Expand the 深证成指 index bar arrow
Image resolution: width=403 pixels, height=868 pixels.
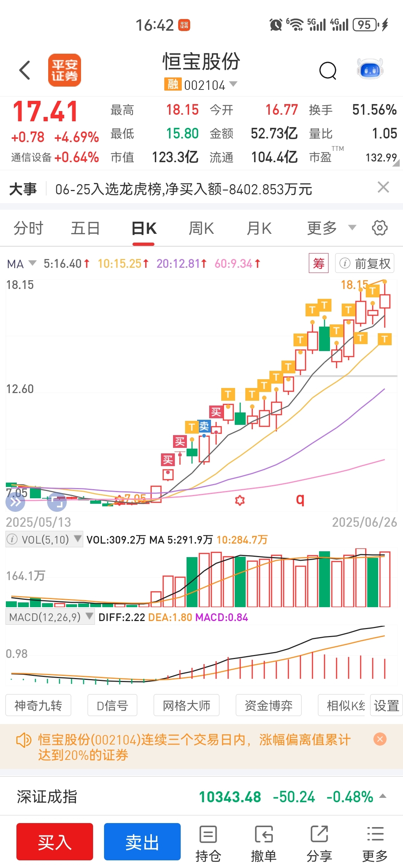click(383, 797)
